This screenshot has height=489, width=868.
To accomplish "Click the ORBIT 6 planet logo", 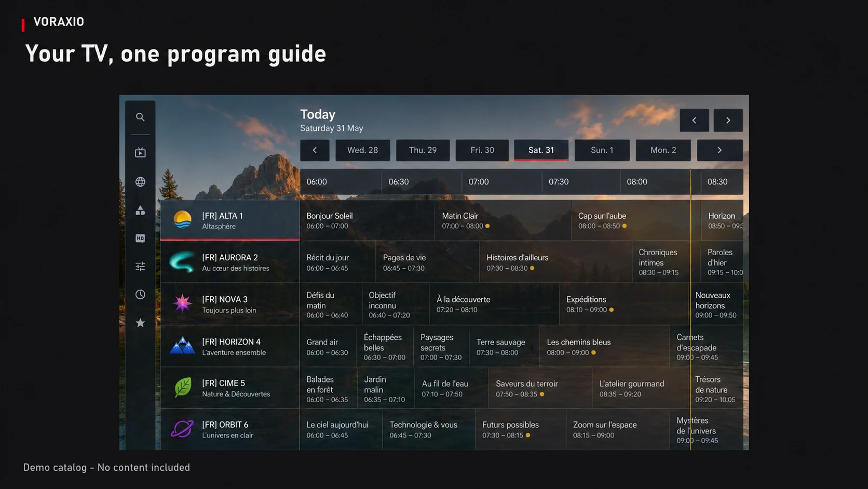I will [182, 429].
